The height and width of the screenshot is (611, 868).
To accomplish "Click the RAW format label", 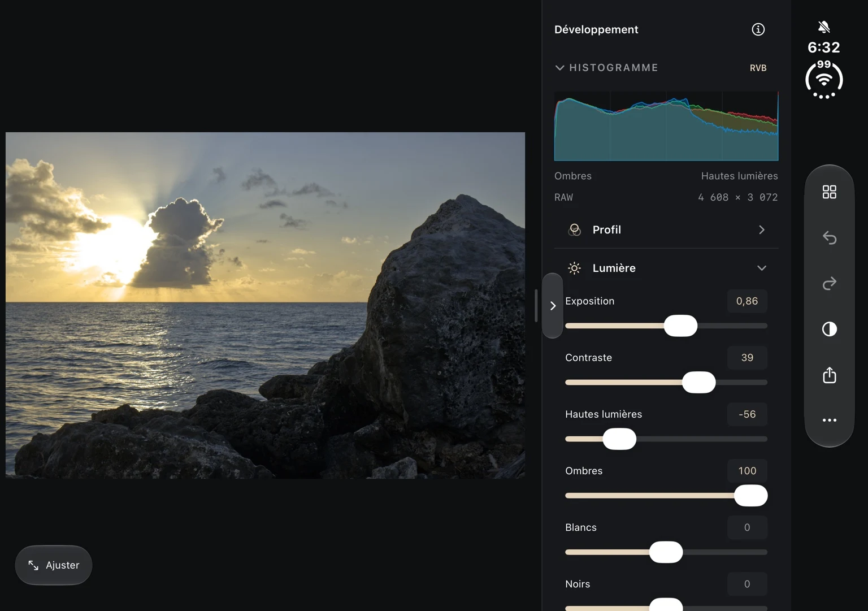I will (x=563, y=197).
